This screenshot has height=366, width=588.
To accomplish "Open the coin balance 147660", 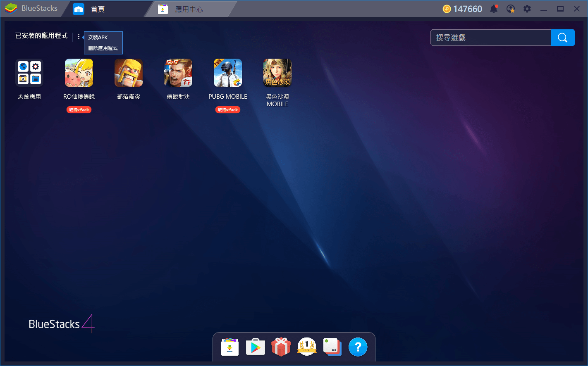I will pos(462,9).
